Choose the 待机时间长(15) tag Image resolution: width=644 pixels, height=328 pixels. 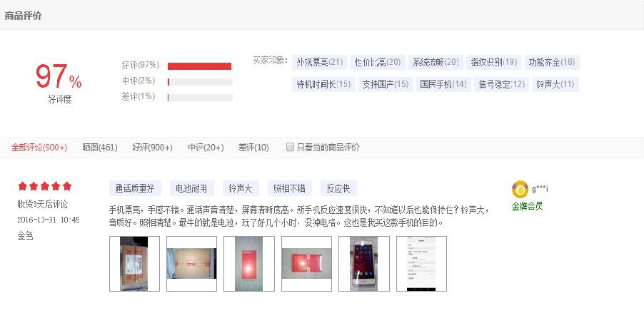tap(323, 84)
